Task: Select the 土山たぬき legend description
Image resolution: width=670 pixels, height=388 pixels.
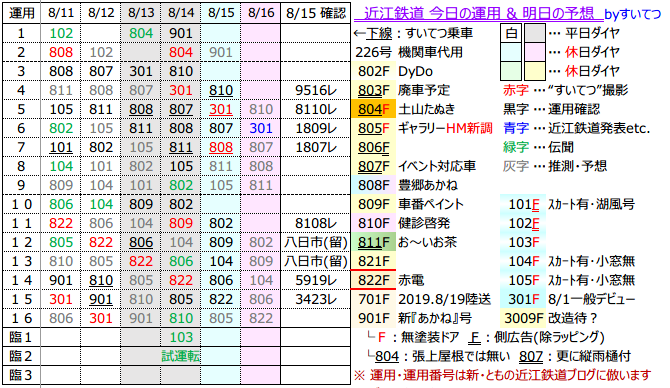Action: point(426,109)
